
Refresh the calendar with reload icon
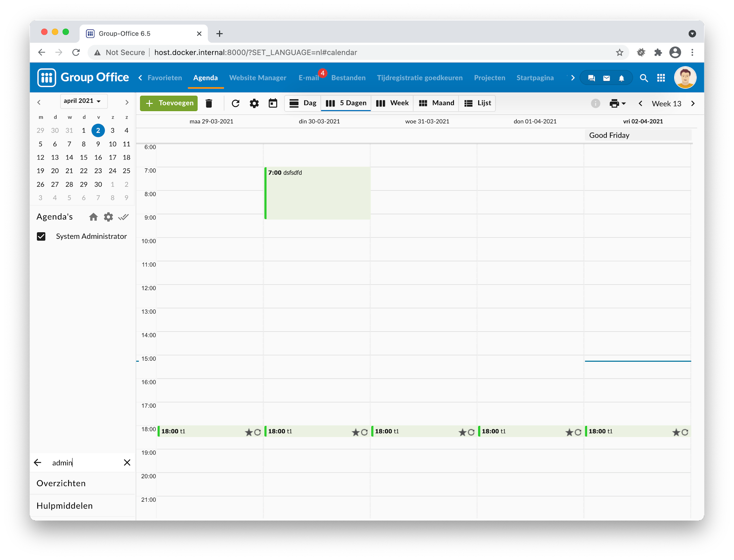pos(235,104)
